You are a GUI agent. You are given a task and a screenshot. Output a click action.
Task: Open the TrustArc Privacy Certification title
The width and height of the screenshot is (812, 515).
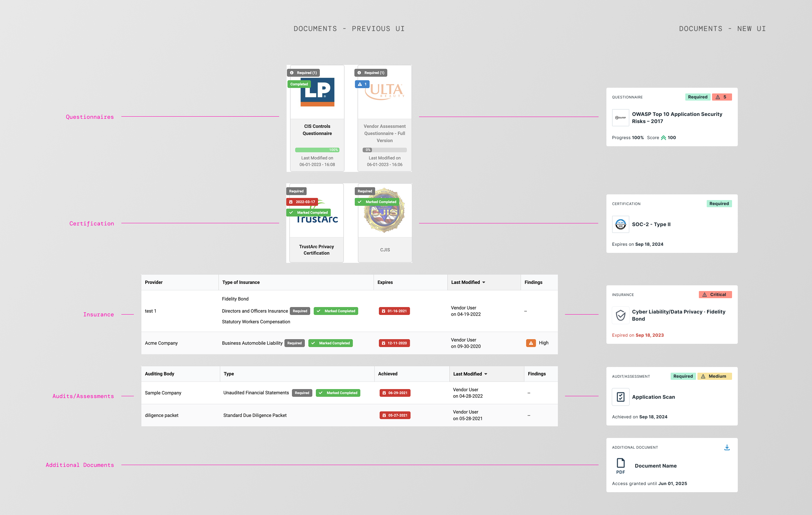click(x=317, y=250)
